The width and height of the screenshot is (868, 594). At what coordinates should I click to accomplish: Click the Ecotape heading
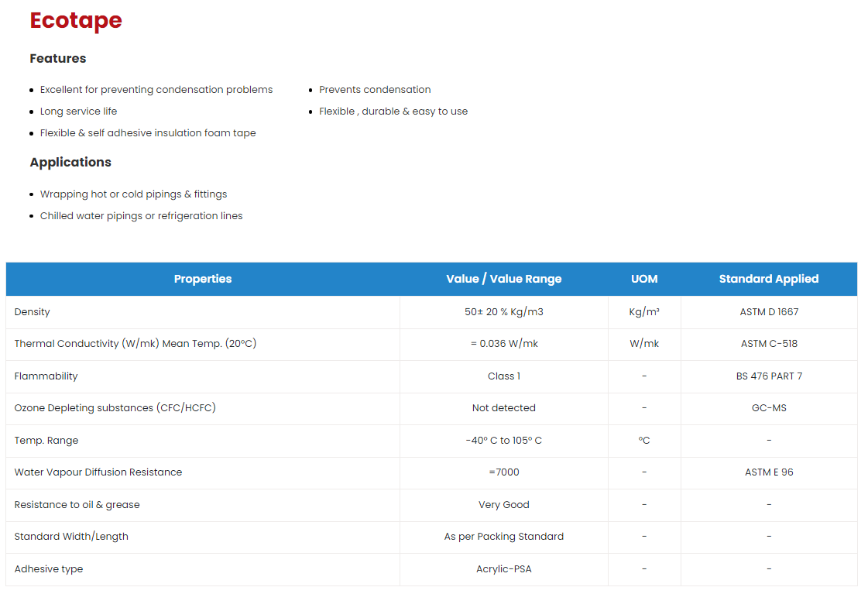(x=76, y=21)
